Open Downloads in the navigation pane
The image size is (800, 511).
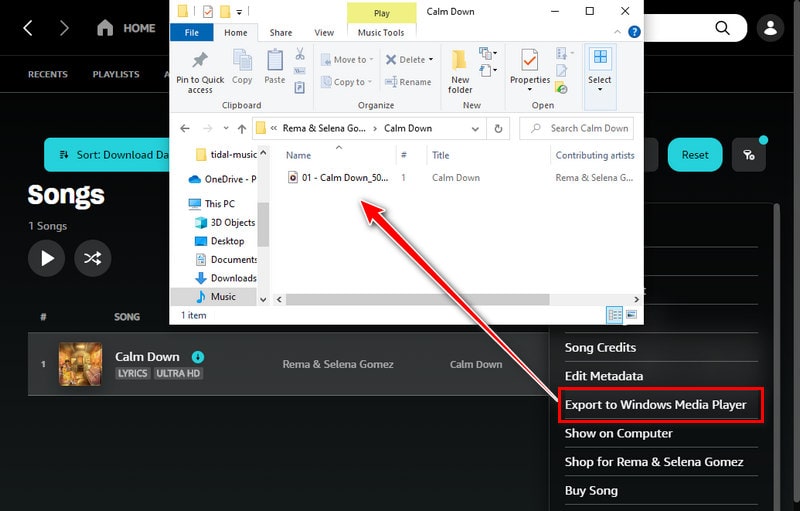[x=226, y=278]
